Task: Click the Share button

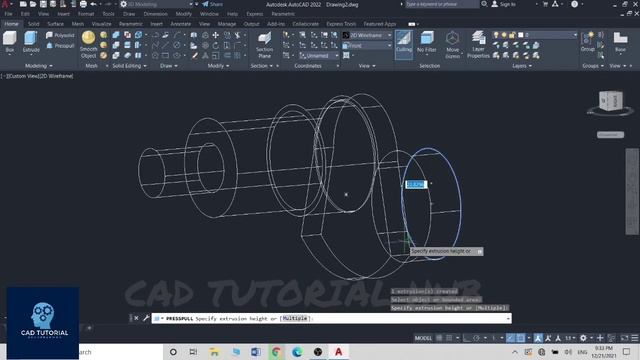Action: (x=213, y=4)
